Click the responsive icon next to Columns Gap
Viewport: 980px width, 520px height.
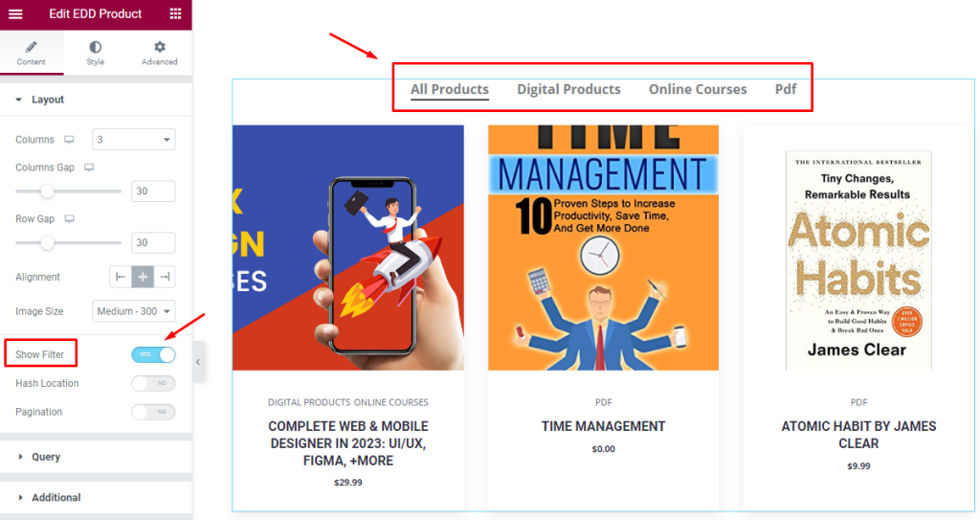[89, 167]
